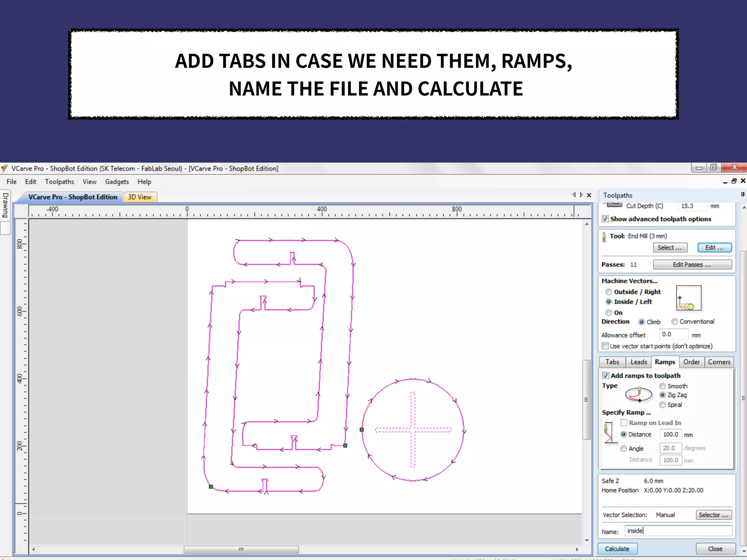The width and height of the screenshot is (747, 560).
Task: Open the collapsed Drawing side panel
Action: pyautogui.click(x=5, y=205)
